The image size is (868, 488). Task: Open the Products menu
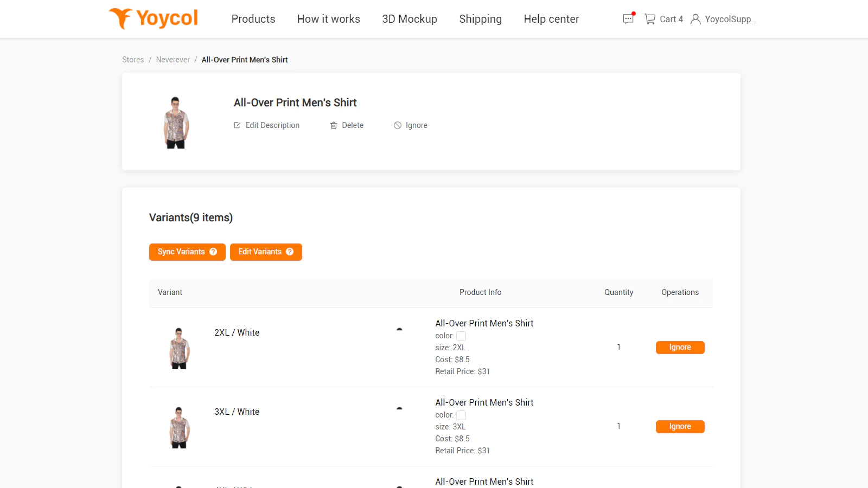[x=253, y=19]
